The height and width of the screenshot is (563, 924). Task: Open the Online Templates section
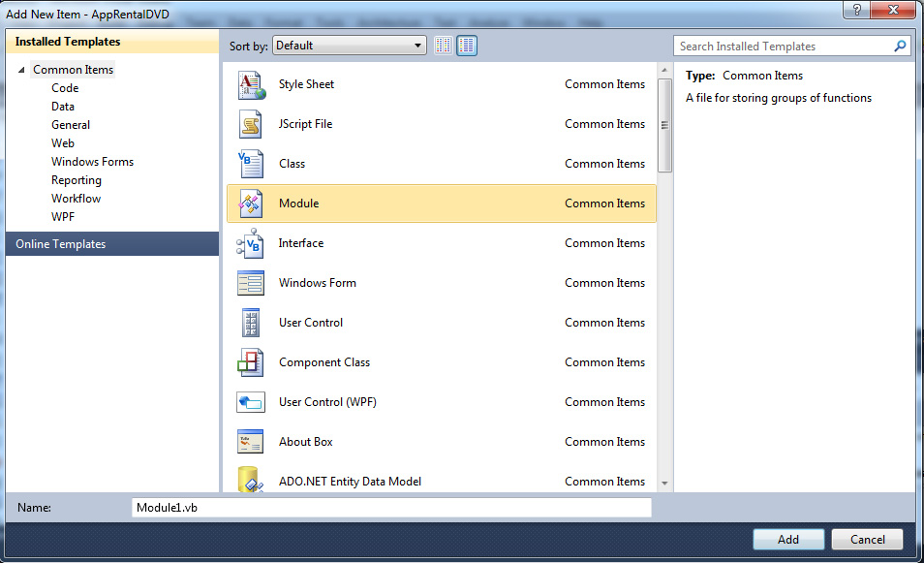click(x=112, y=244)
